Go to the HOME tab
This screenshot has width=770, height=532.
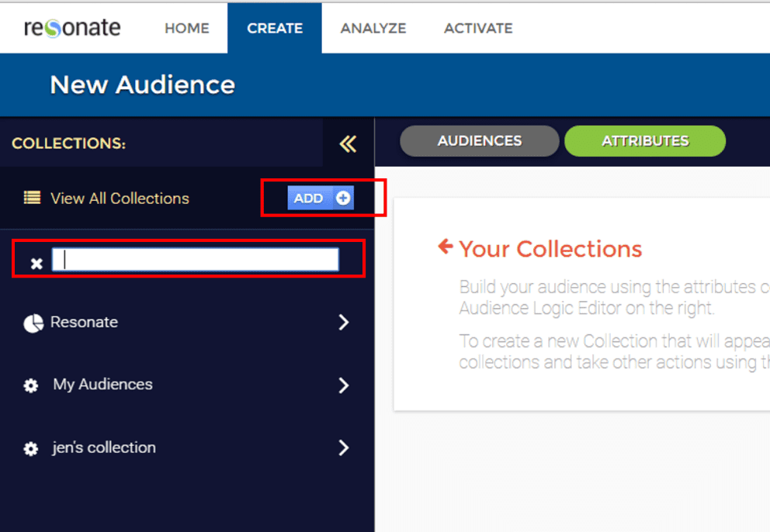tap(187, 29)
